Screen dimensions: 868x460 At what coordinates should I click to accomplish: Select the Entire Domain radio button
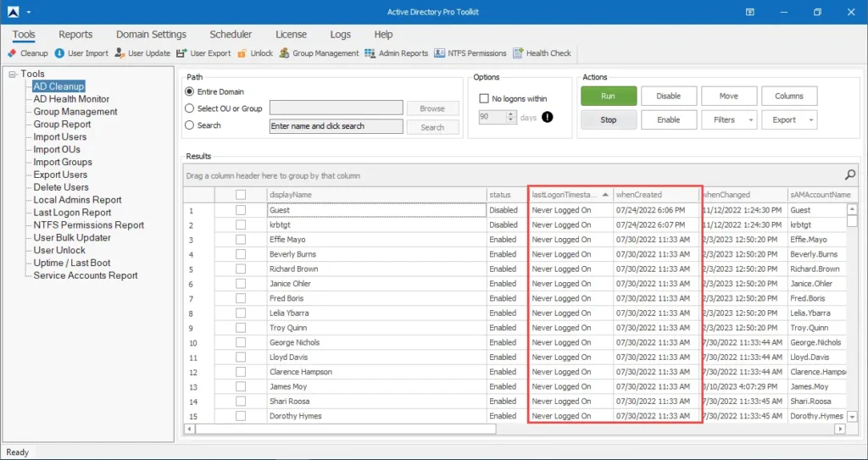click(190, 91)
